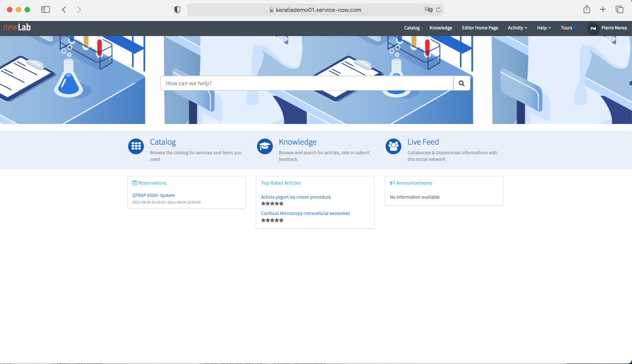The width and height of the screenshot is (632, 364).
Task: Reload the page with refresh icon
Action: point(438,10)
